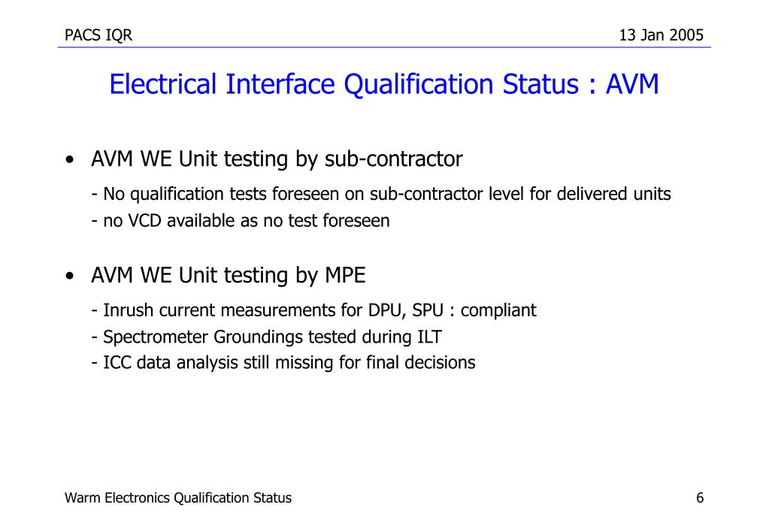This screenshot has width=769, height=532.
Task: Select the 'Spectrometer Groundings tested during ILT' line
Action: click(267, 337)
